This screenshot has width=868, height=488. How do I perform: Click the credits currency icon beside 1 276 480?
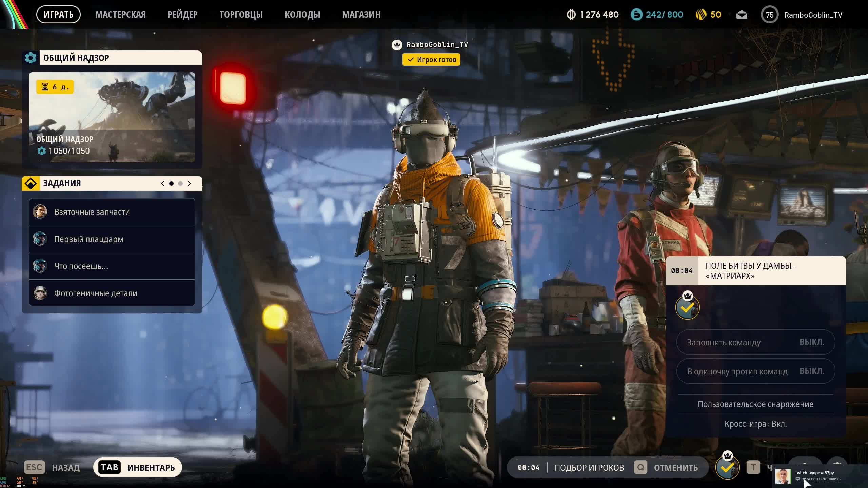(571, 15)
